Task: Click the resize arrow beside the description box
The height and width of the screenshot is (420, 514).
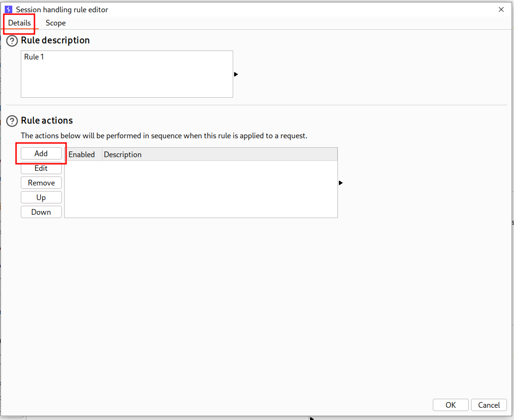Action: click(236, 74)
